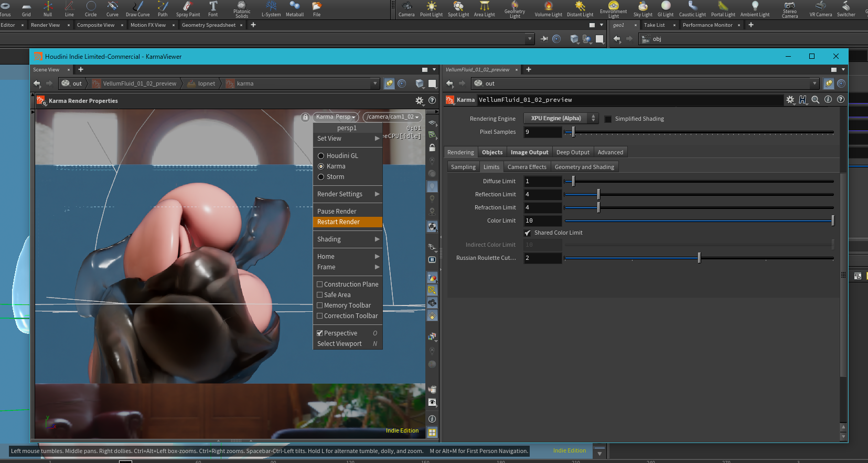
Task: Switch to the Camera Effects tab
Action: coord(527,167)
